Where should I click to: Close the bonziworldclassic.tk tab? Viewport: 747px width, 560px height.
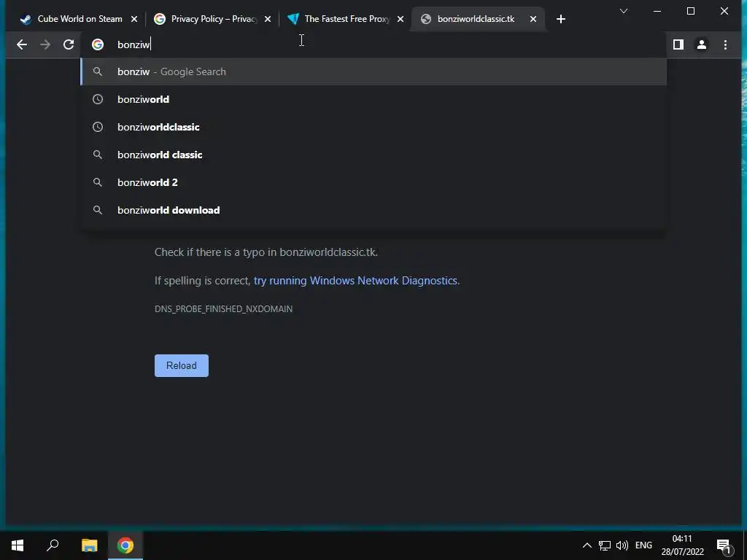[533, 19]
